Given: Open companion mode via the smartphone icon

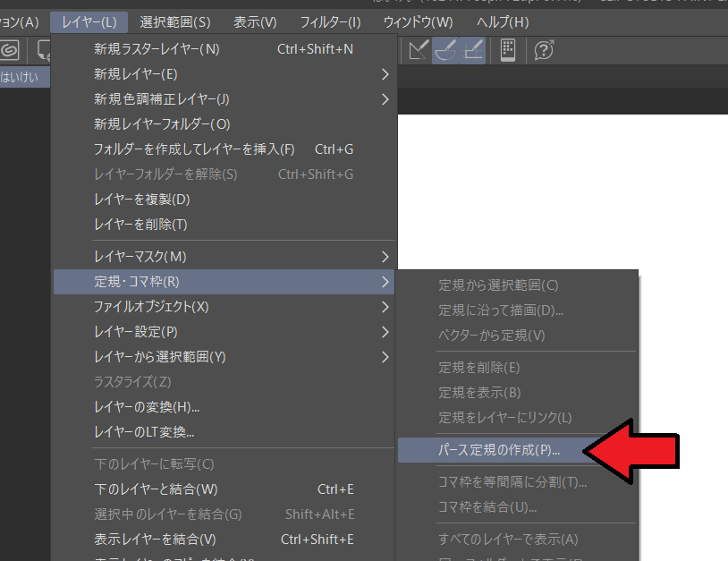Looking at the screenshot, I should [507, 51].
